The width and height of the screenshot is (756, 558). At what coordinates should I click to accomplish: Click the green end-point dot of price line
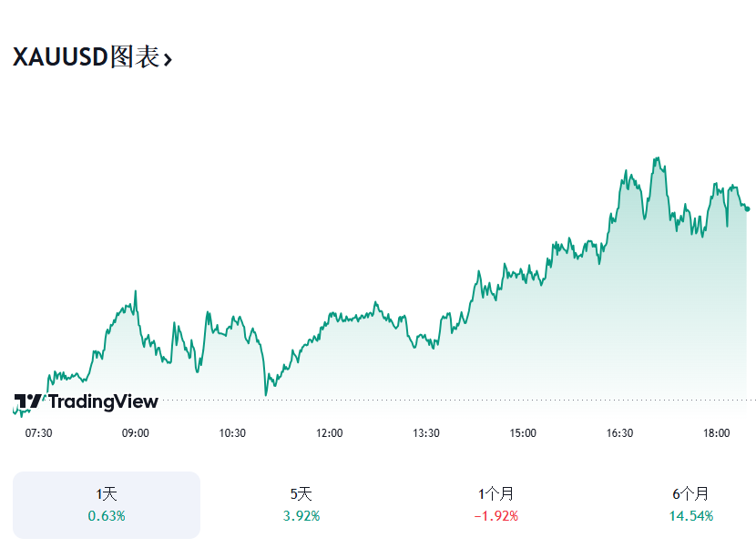[x=748, y=208]
